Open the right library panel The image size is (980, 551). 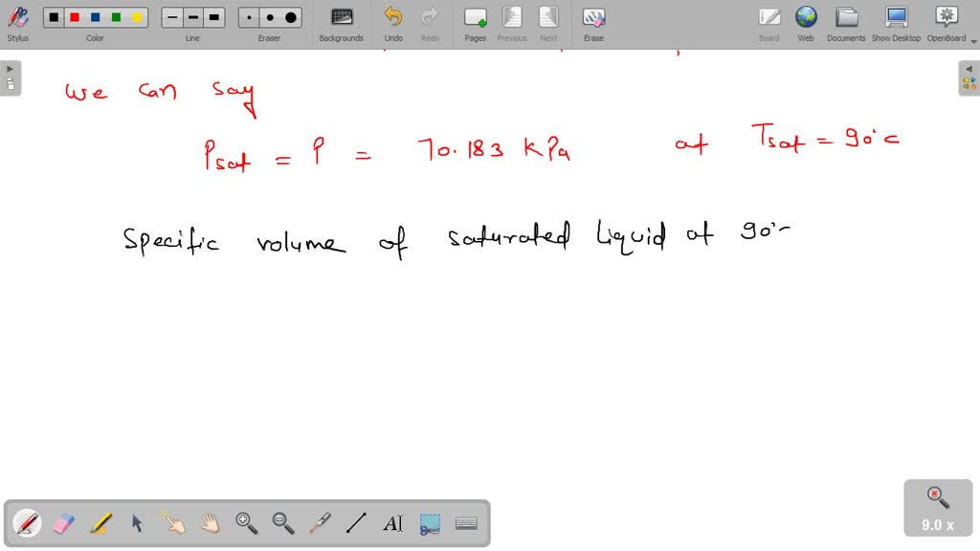(969, 68)
